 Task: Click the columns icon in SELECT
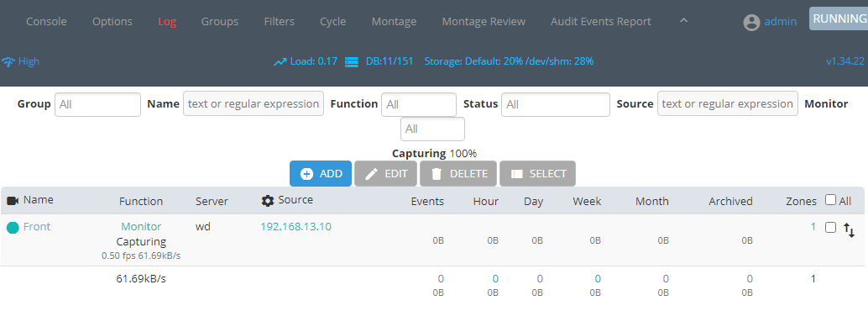(x=517, y=174)
